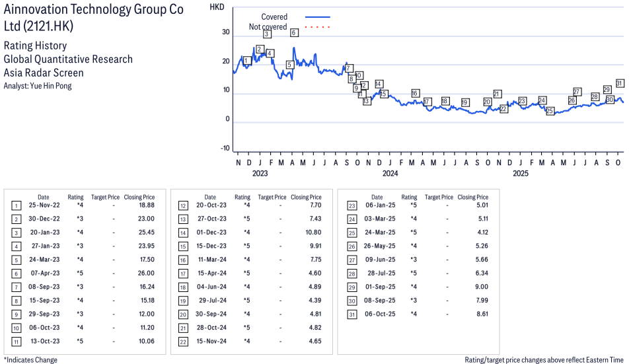
Task: Click index box 12 in the rating table
Action: [183, 205]
